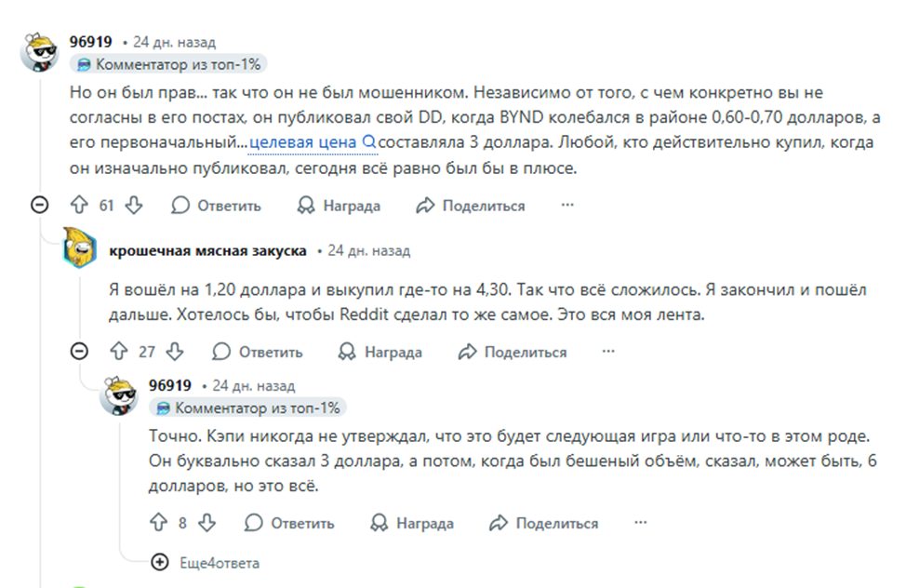Screen dimensions: 906x588
Task: Open more options on the 8-point reply
Action: click(x=640, y=523)
